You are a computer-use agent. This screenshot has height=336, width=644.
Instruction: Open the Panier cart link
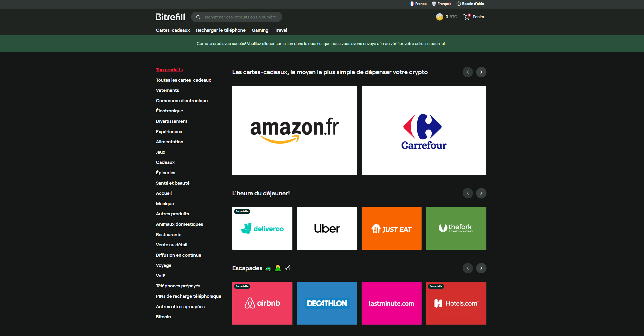tap(478, 17)
